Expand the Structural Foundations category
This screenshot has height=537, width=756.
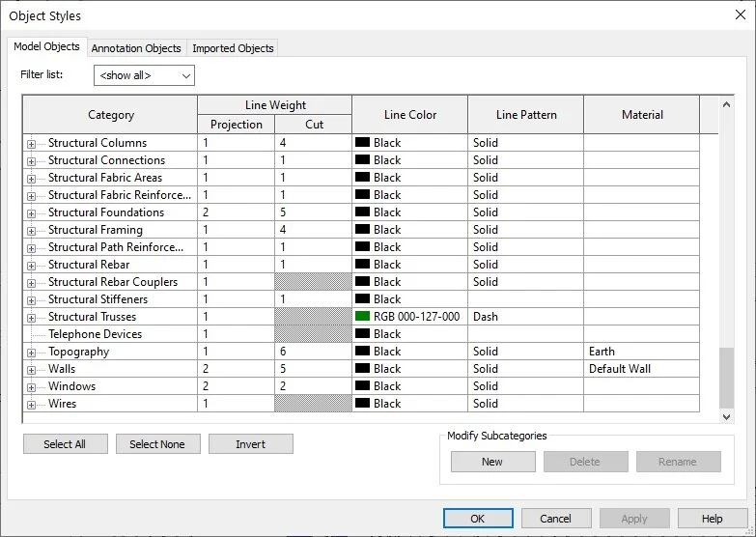coord(31,213)
